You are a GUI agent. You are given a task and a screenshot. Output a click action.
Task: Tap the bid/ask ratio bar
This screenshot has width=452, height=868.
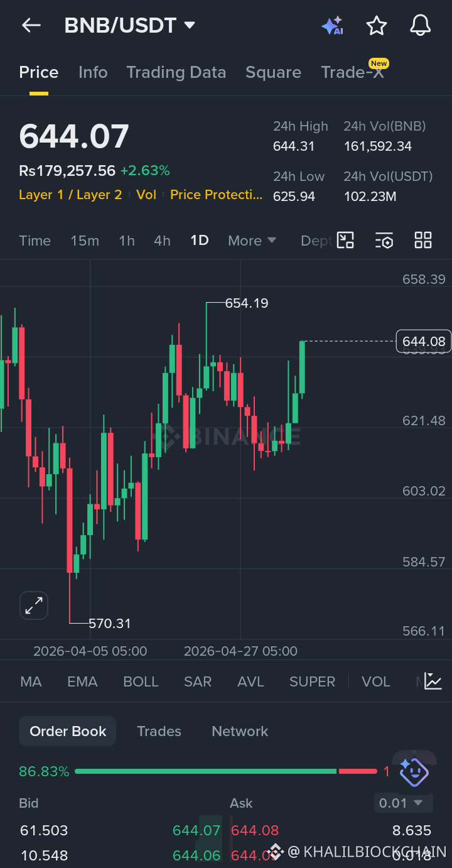coord(226,771)
